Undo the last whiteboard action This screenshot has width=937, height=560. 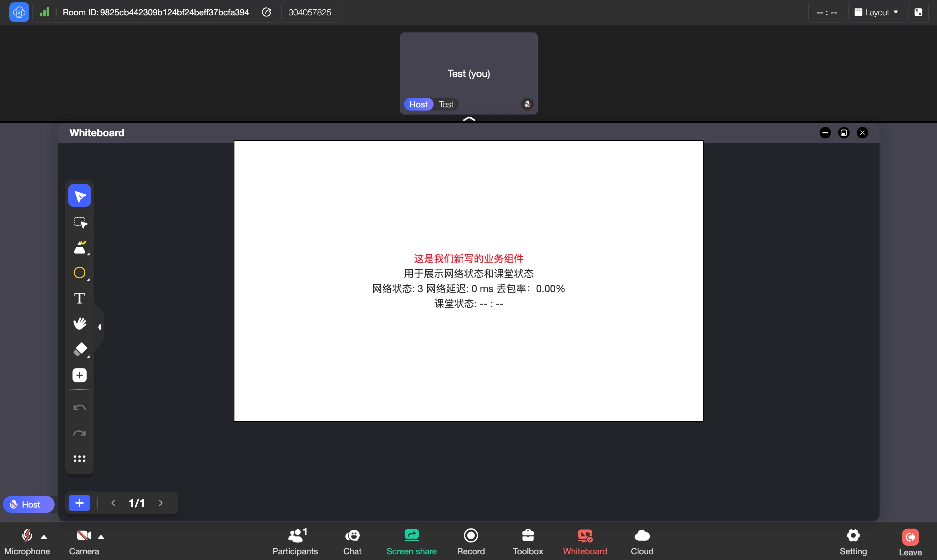79,408
